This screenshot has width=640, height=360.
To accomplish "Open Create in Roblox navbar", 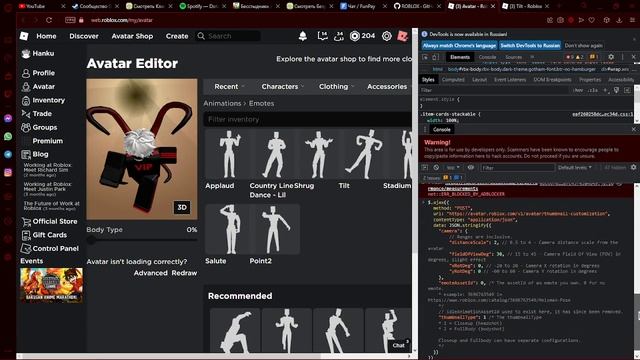I will pyautogui.click(x=177, y=36).
